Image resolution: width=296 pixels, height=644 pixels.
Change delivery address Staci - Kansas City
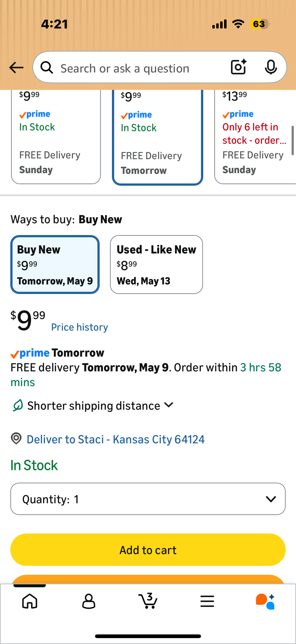pos(116,439)
